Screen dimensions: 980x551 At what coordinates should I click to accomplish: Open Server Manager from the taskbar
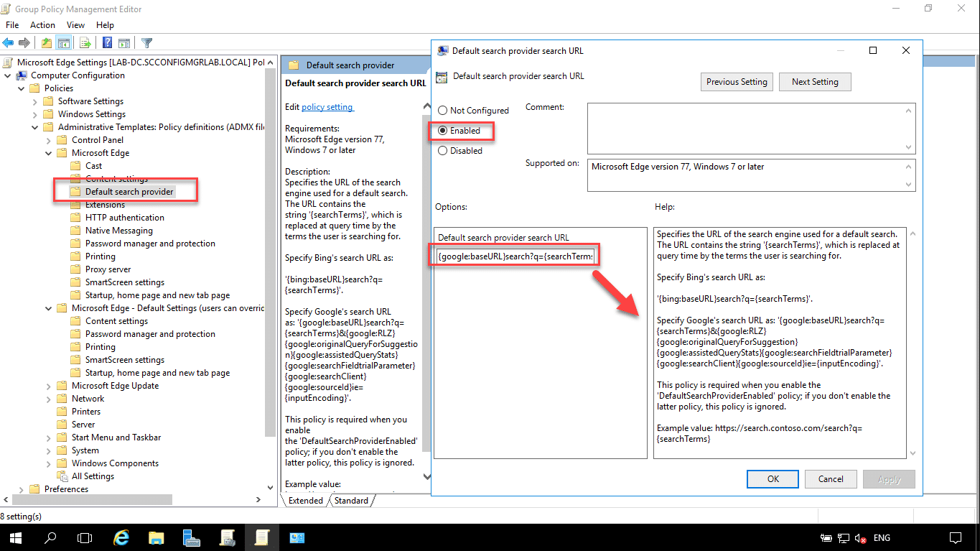192,537
